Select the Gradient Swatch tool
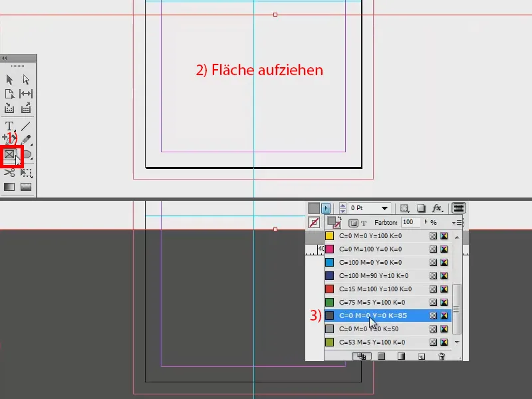This screenshot has height=399, width=532. 9,187
